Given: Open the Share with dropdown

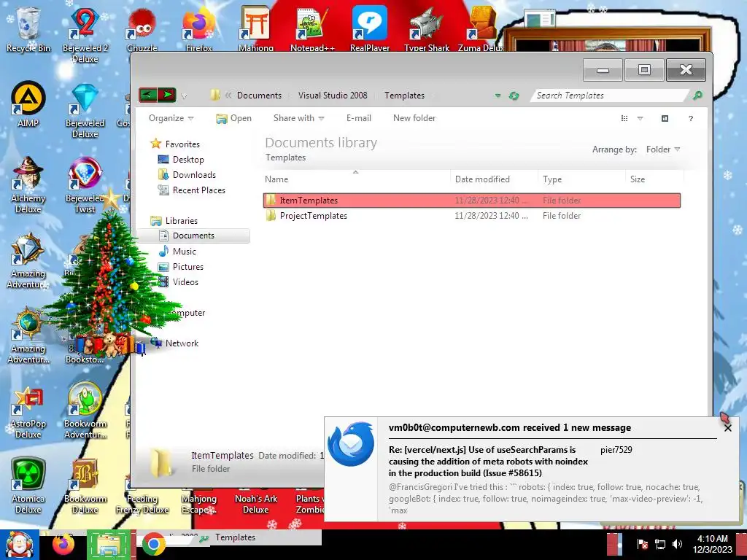Looking at the screenshot, I should click(298, 118).
